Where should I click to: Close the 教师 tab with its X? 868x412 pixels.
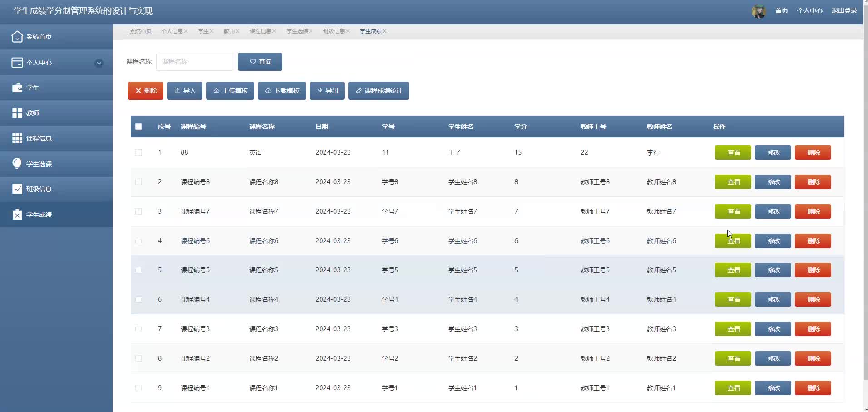pyautogui.click(x=237, y=31)
